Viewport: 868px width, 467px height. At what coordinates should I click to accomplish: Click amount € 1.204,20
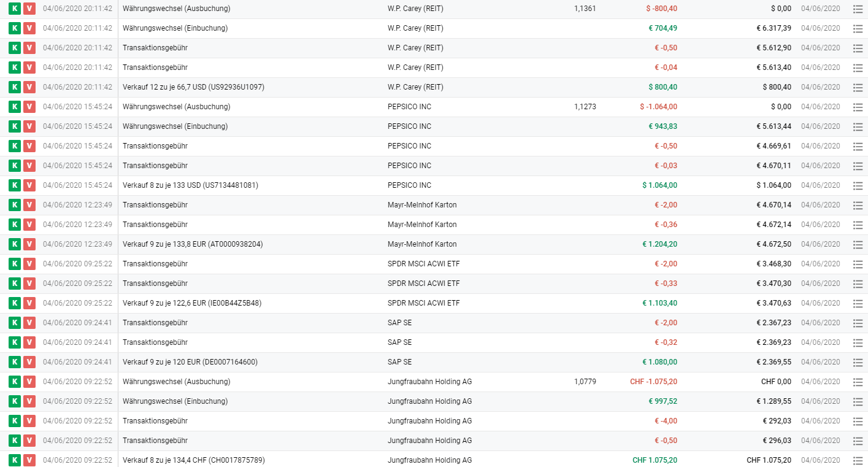click(x=660, y=244)
